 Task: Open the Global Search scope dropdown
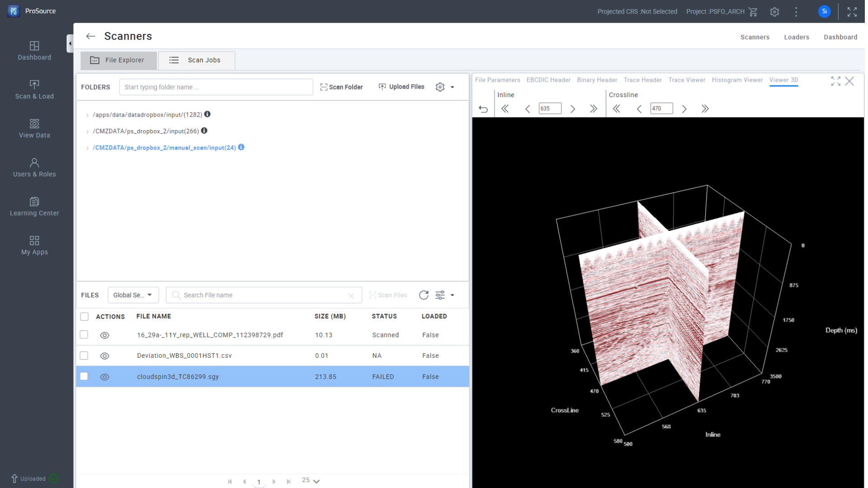point(133,295)
